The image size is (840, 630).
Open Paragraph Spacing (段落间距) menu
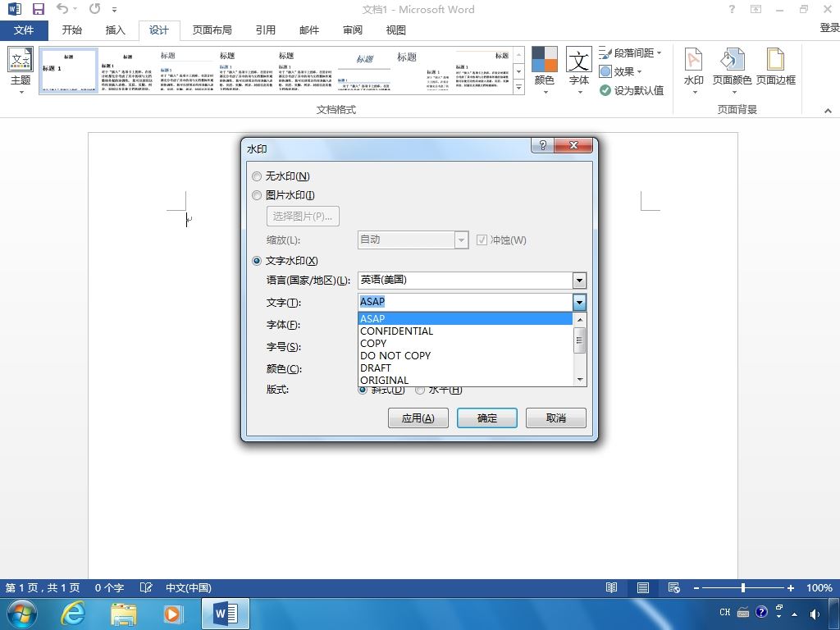[631, 52]
